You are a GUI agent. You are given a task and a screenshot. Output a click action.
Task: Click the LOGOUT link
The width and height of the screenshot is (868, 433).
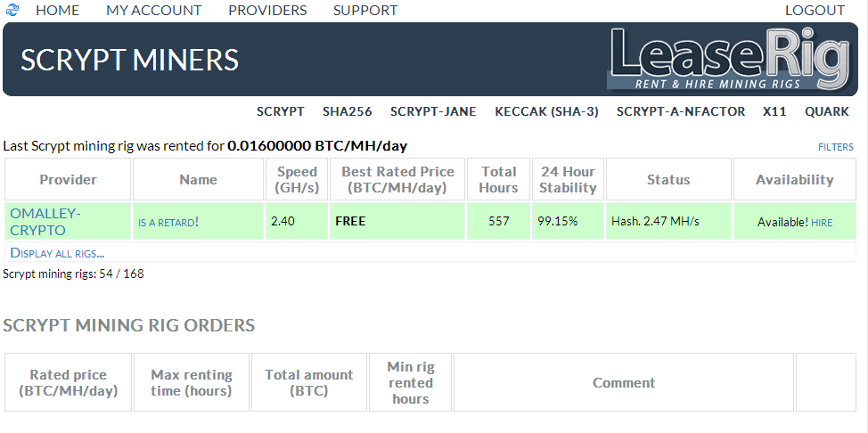[x=815, y=11]
